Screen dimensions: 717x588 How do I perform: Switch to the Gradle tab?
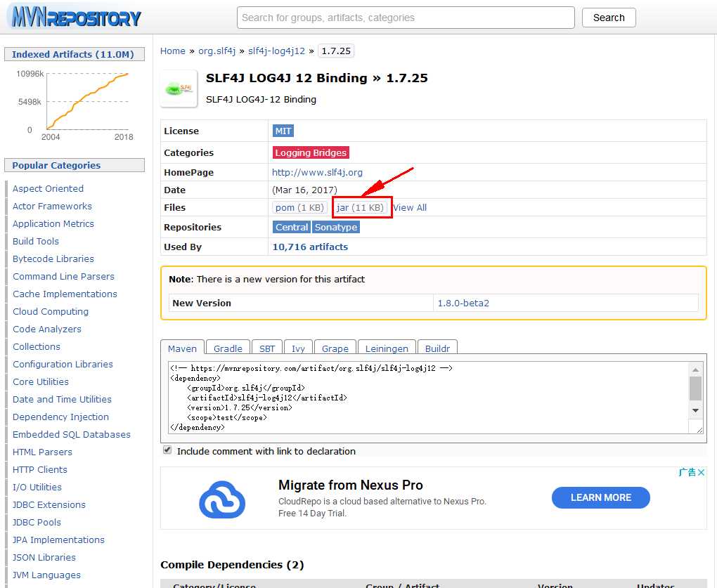[228, 348]
